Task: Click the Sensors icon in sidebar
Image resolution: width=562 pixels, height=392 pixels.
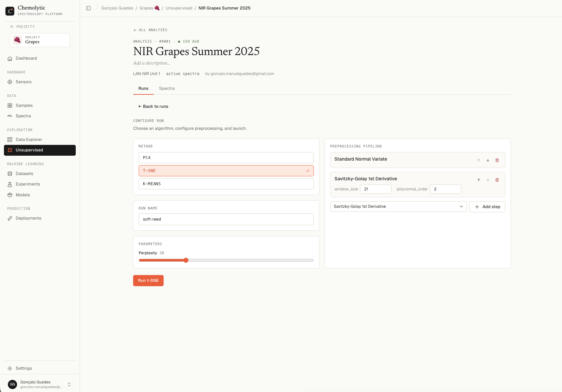Action: (10, 82)
